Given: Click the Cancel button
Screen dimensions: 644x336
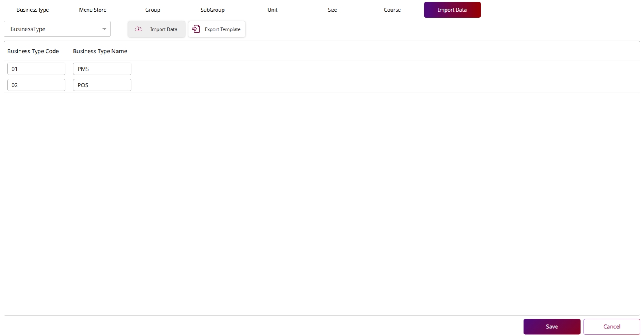Looking at the screenshot, I should click(611, 326).
